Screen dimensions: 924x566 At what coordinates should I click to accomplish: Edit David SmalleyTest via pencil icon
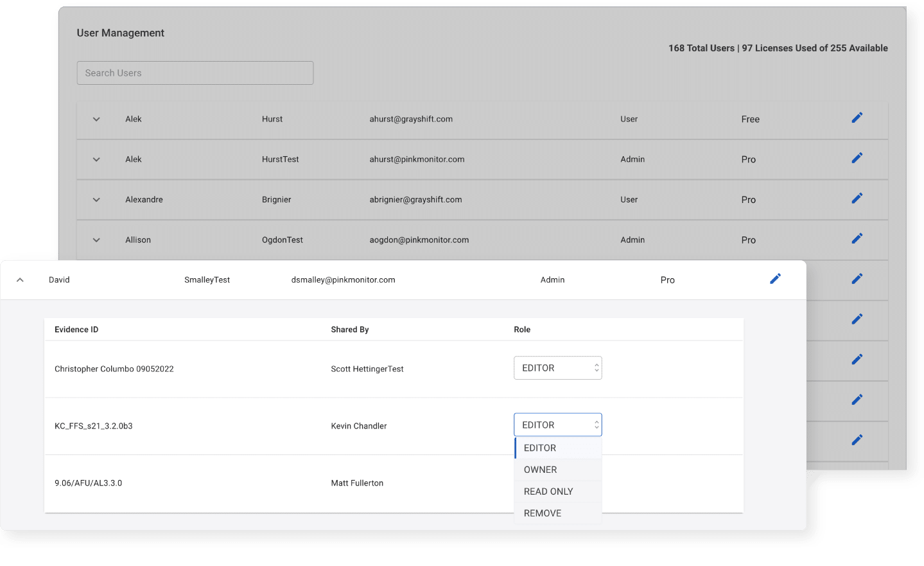point(775,279)
